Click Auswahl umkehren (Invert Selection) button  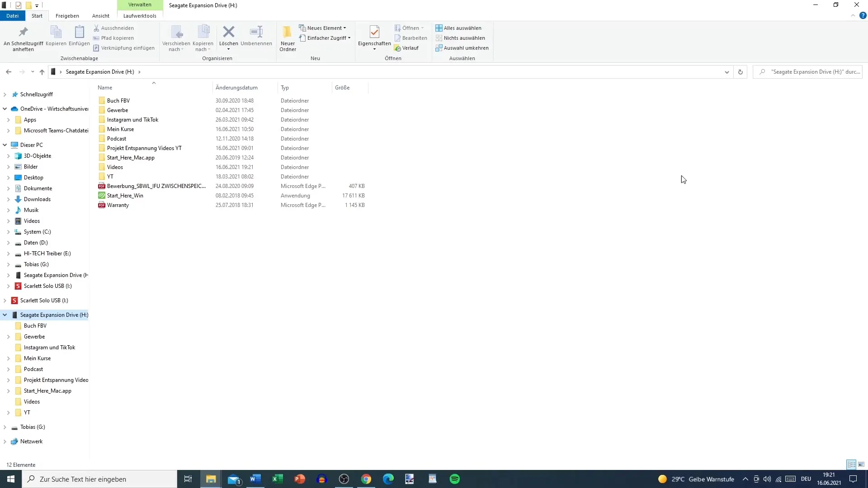click(x=466, y=47)
